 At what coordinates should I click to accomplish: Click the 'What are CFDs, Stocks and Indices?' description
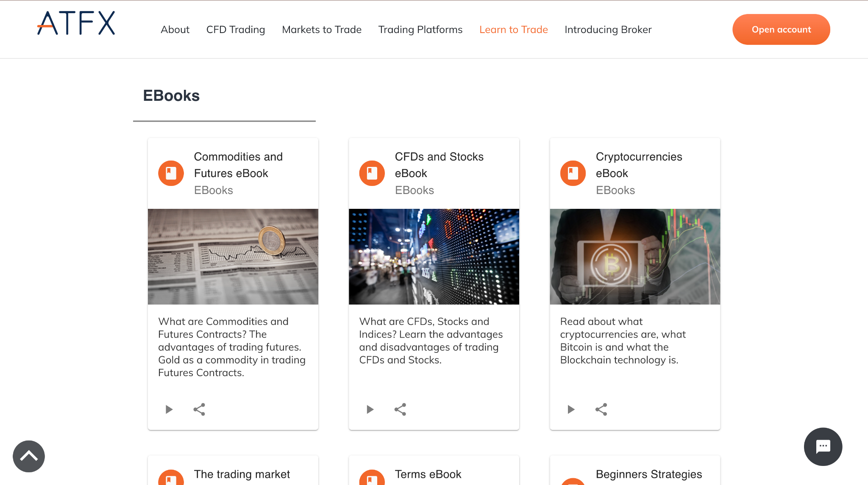[431, 341]
